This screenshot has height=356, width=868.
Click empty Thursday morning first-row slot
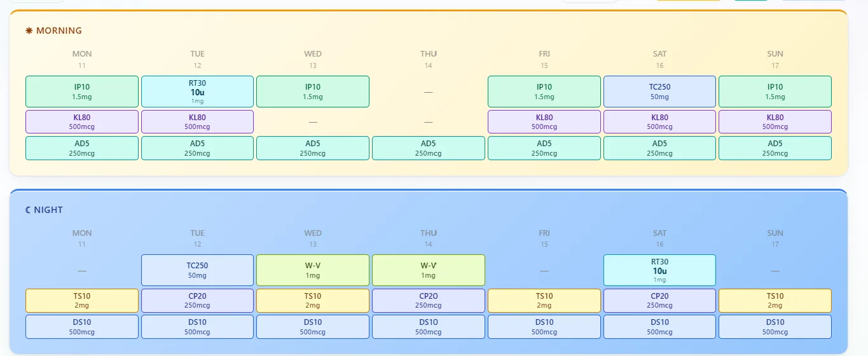429,92
